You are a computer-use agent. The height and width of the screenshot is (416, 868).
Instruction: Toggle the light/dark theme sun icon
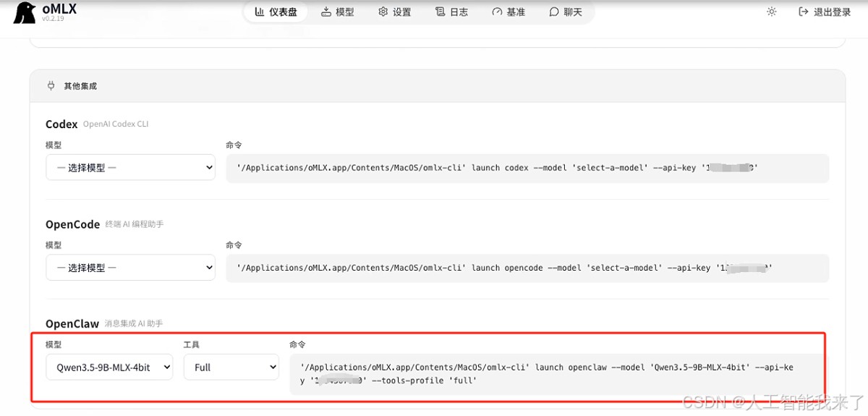(772, 12)
